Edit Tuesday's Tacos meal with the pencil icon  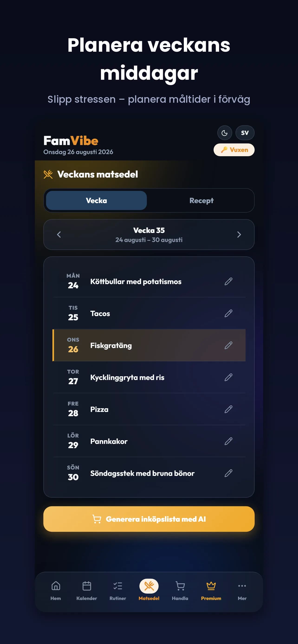click(228, 313)
